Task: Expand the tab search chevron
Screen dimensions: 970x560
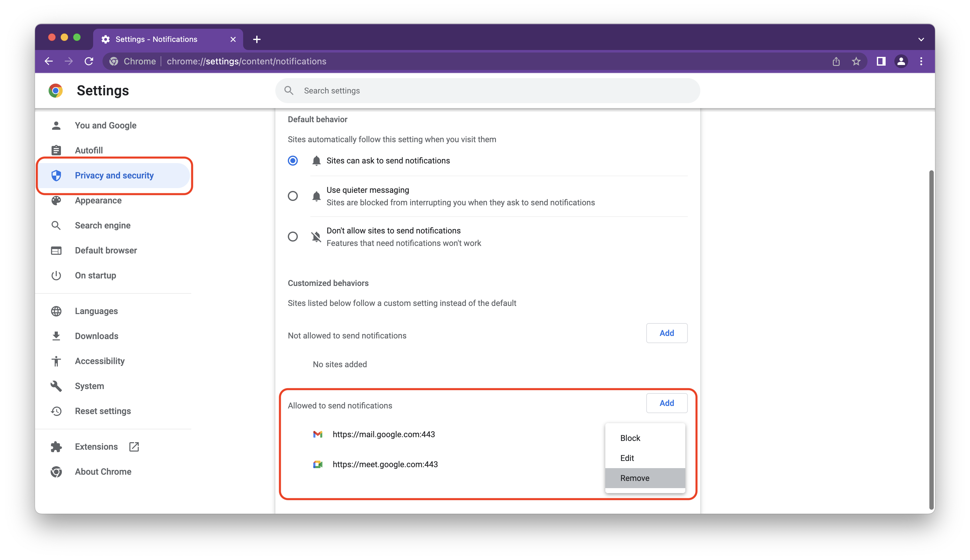Action: click(921, 39)
